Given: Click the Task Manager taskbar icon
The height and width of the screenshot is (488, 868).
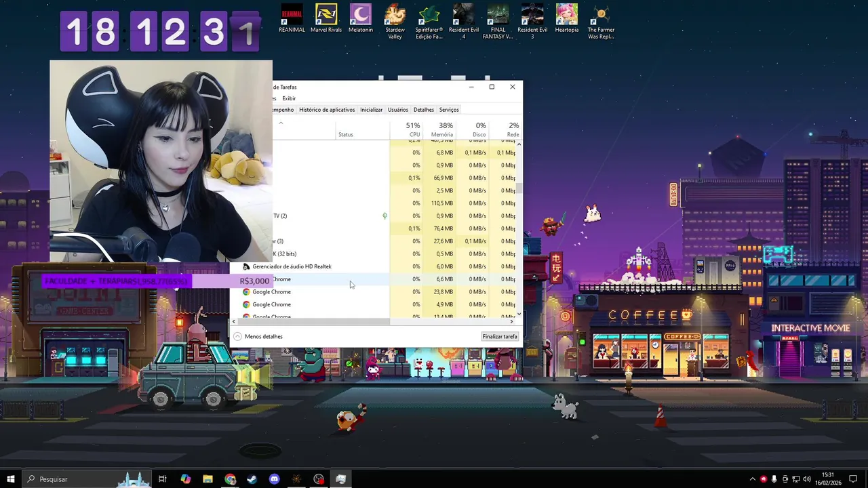Looking at the screenshot, I should (340, 479).
